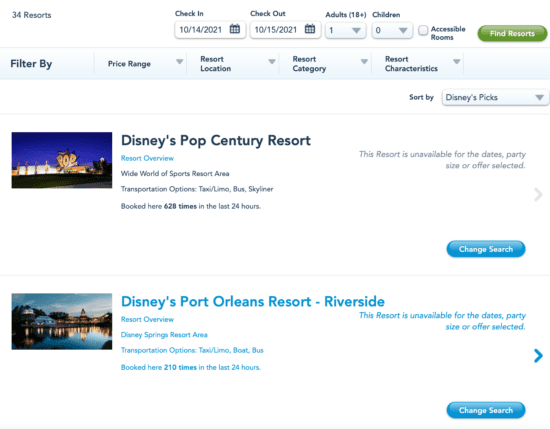Open the Pop Century Resort thumbnail photo
The width and height of the screenshot is (550, 429).
coord(62,160)
